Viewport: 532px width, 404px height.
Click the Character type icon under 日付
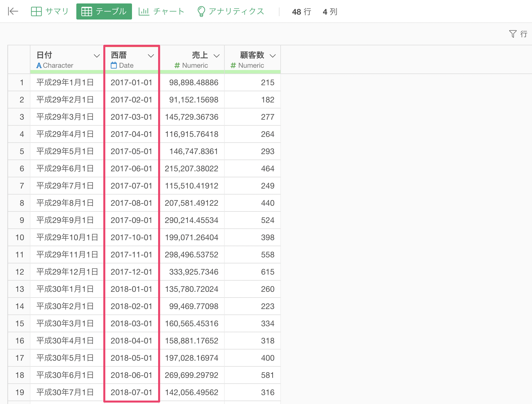[x=39, y=65]
